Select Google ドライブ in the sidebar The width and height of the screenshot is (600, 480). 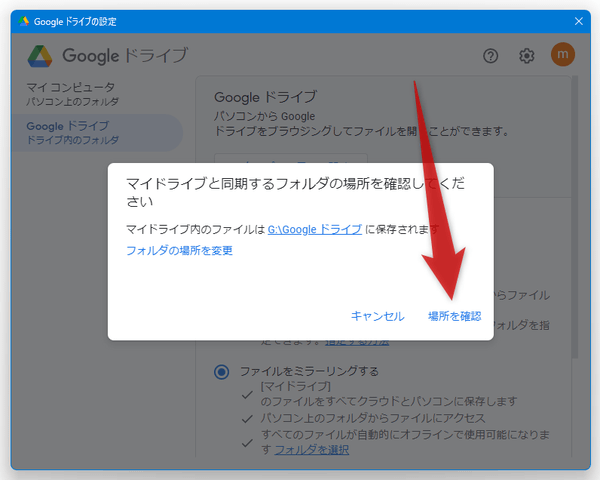[x=72, y=132]
